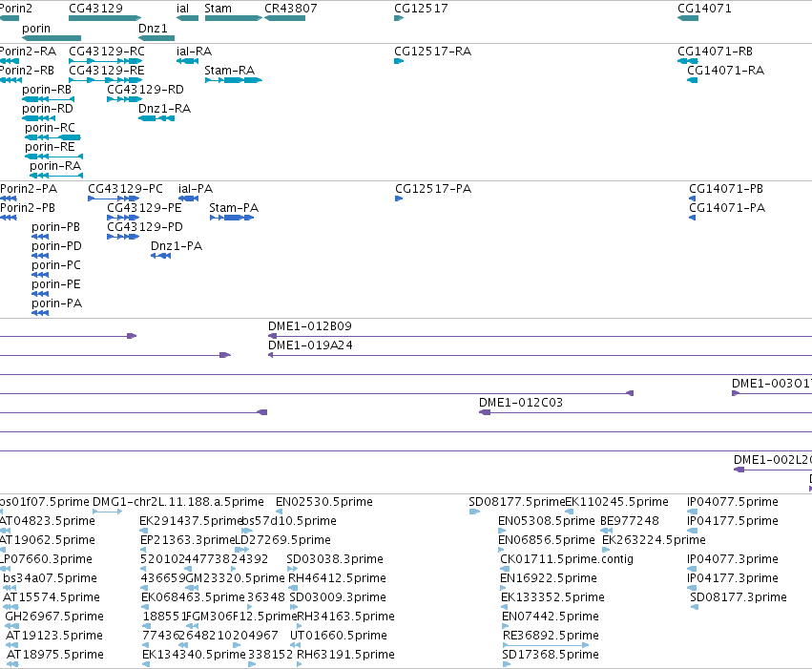This screenshot has height=669, width=812.
Task: Click the "AT19123.5prime" EST label
Action: pyautogui.click(x=54, y=637)
